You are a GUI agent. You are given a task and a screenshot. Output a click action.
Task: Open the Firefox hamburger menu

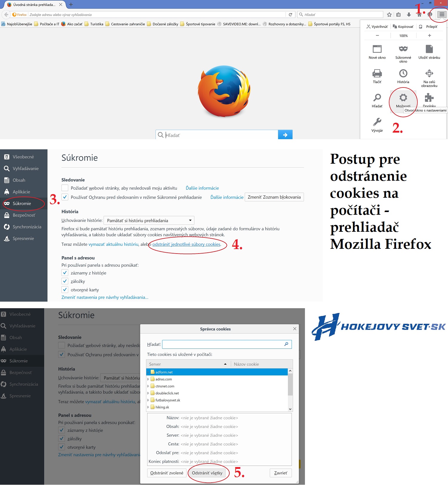tap(442, 14)
